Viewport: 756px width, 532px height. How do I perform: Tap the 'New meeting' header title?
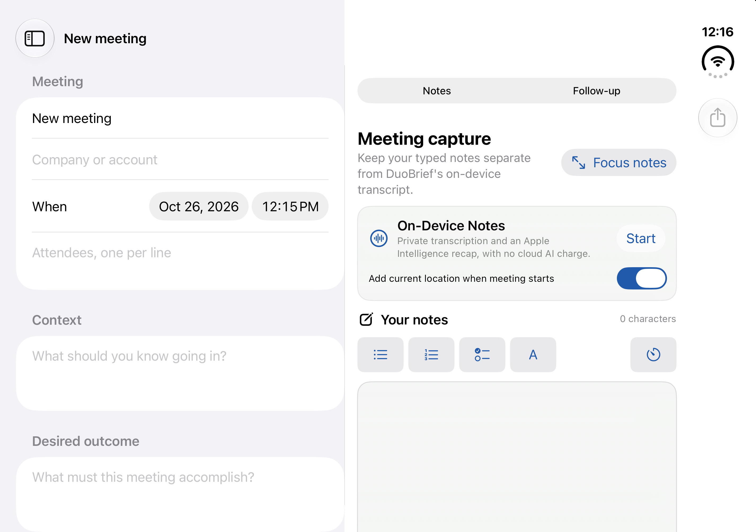(x=105, y=38)
